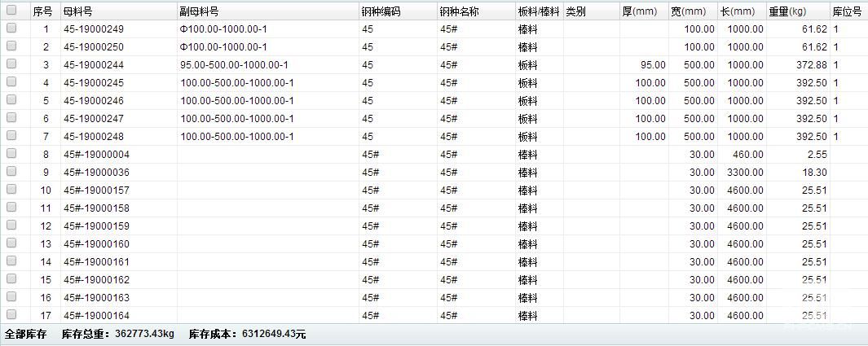Tick checkbox of row 45#-19000159
The width and height of the screenshot is (868, 346).
coord(11,225)
